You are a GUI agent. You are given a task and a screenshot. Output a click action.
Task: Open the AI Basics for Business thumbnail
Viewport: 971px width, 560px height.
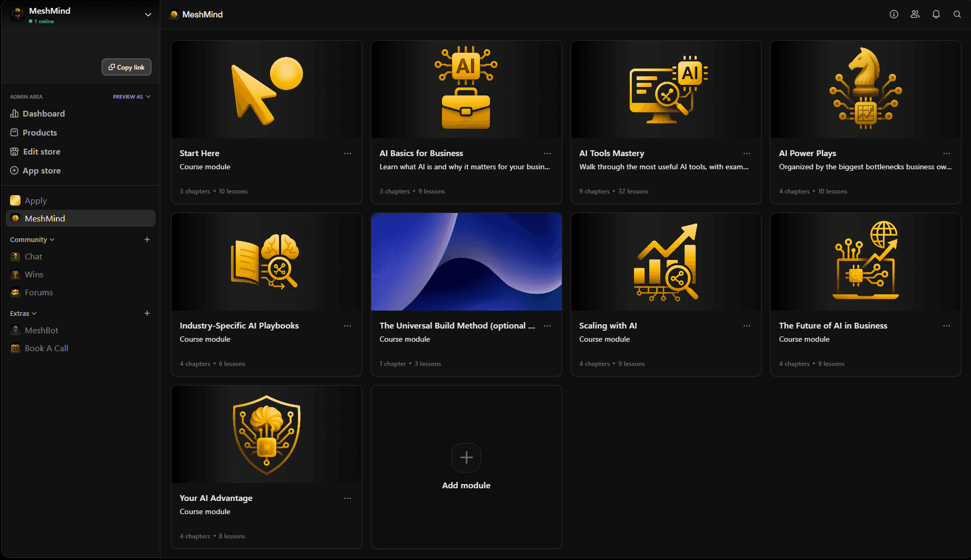click(466, 90)
